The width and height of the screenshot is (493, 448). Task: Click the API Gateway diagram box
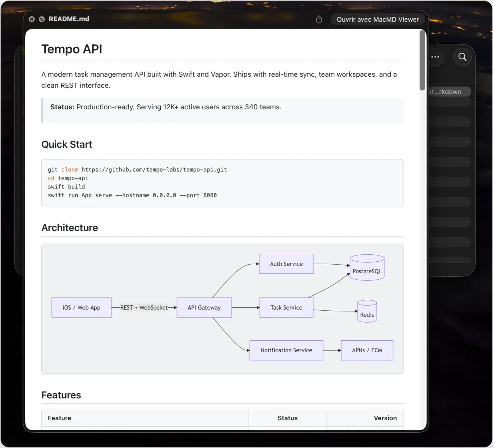[204, 307]
